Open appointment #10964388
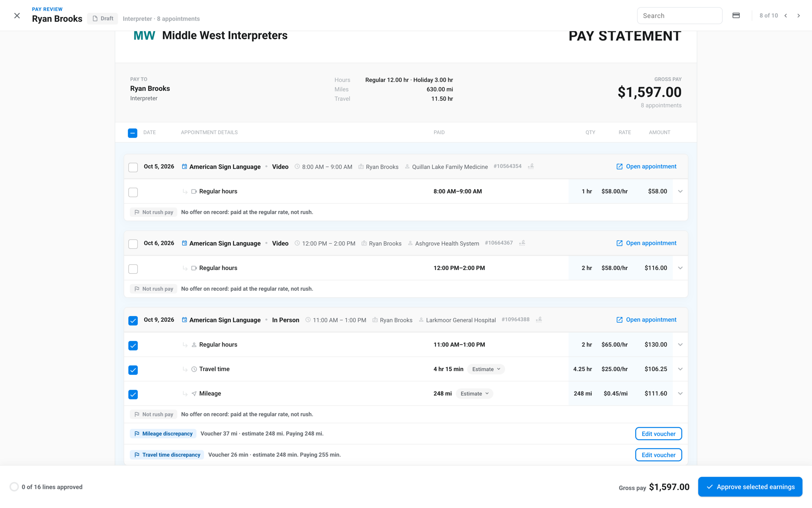 coord(646,320)
